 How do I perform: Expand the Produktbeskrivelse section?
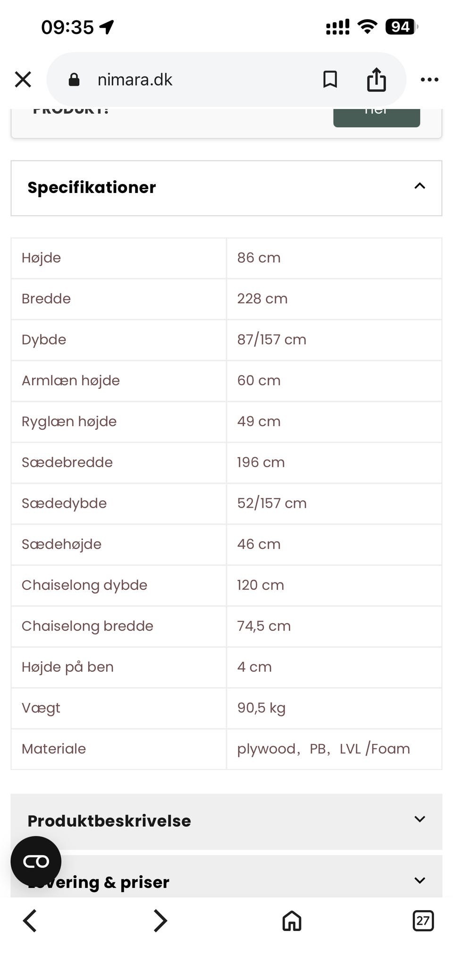tap(419, 820)
